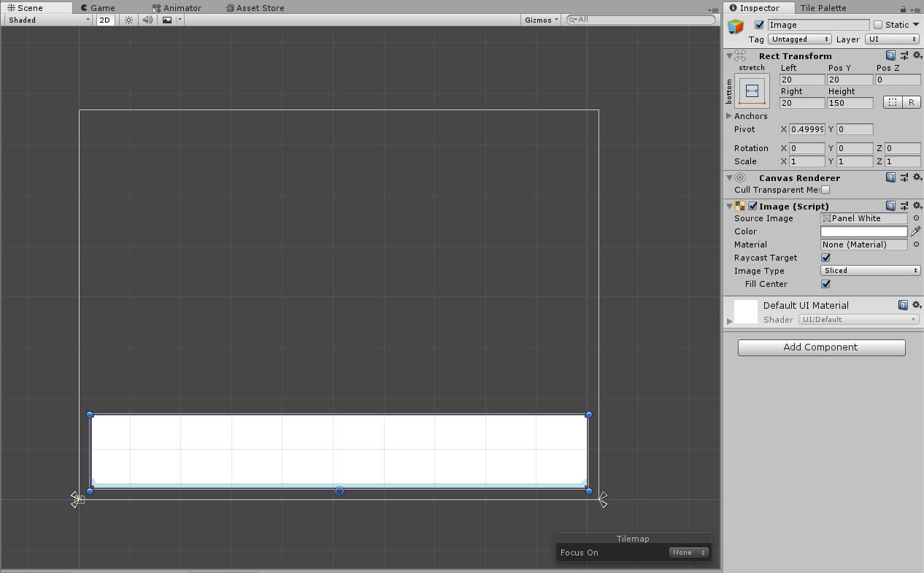The height and width of the screenshot is (573, 924).
Task: Enable Cull Transparent Mesh checkbox
Action: coord(825,190)
